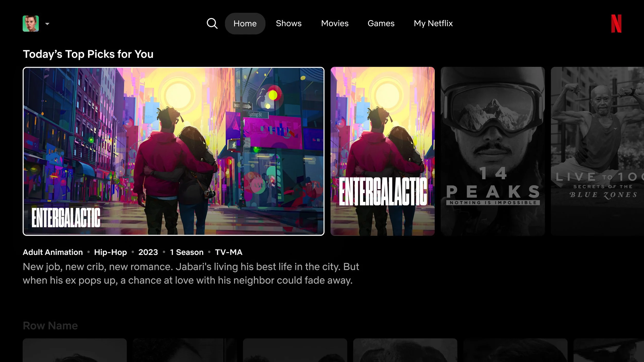Open the search magnifier icon
Screen dimensions: 644x362
[212, 23]
